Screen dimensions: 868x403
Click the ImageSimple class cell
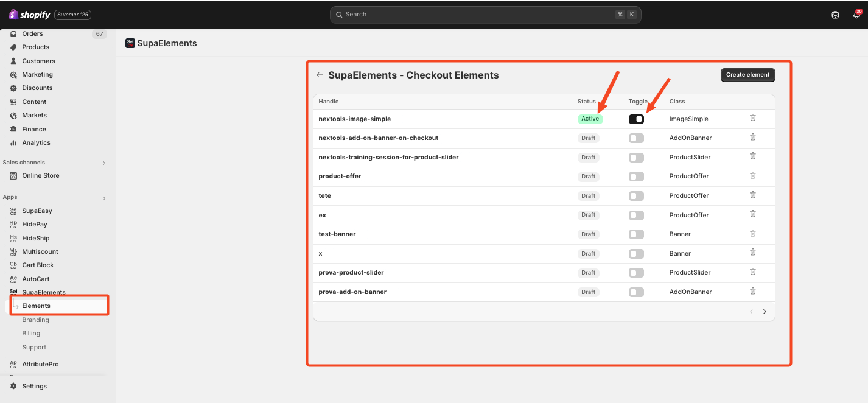[688, 119]
